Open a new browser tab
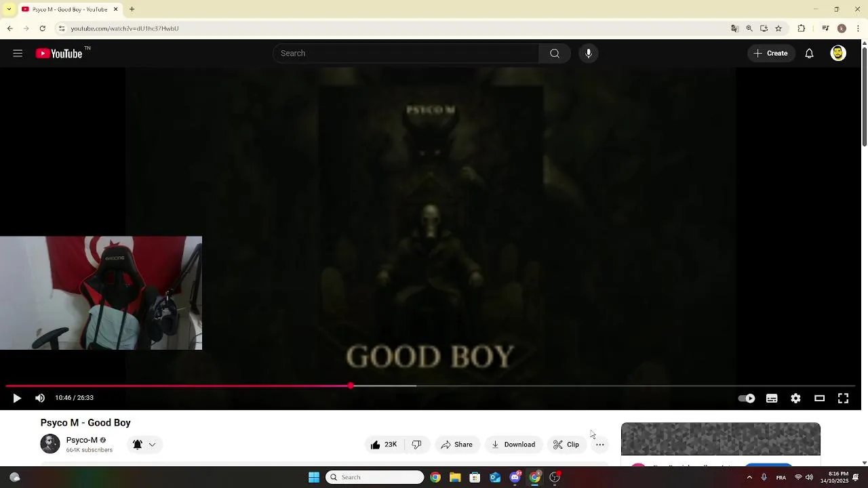Screen dimensions: 868x488 tap(132, 9)
